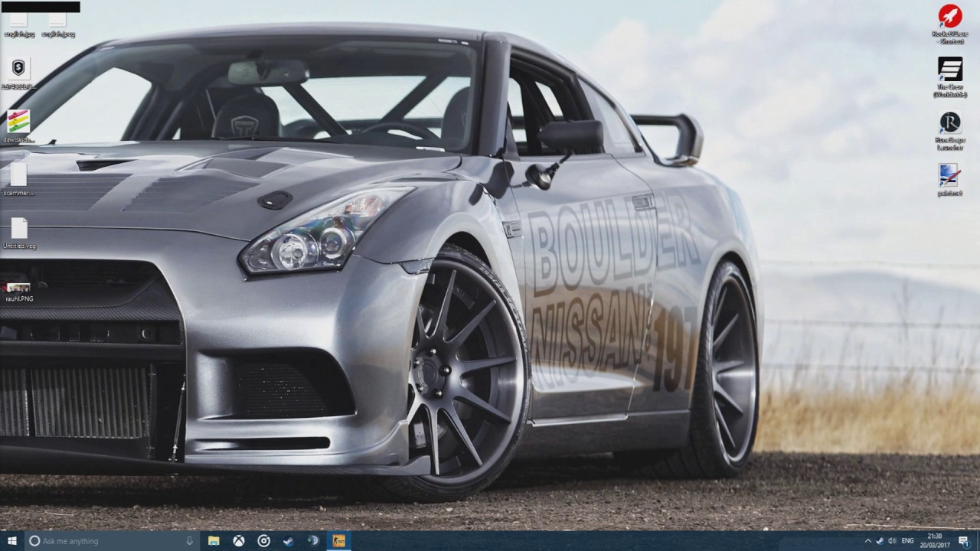Select the Untitled.veg file icon

click(19, 233)
